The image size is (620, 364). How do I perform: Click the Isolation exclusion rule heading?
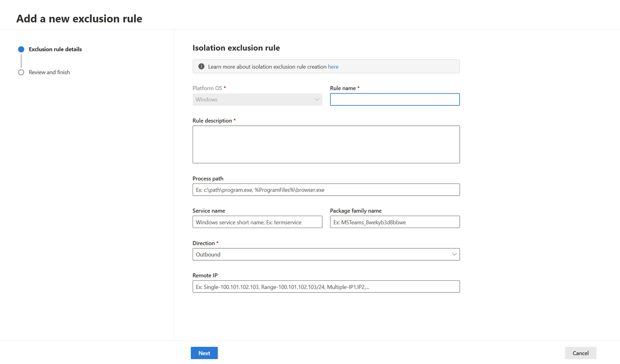click(x=236, y=48)
